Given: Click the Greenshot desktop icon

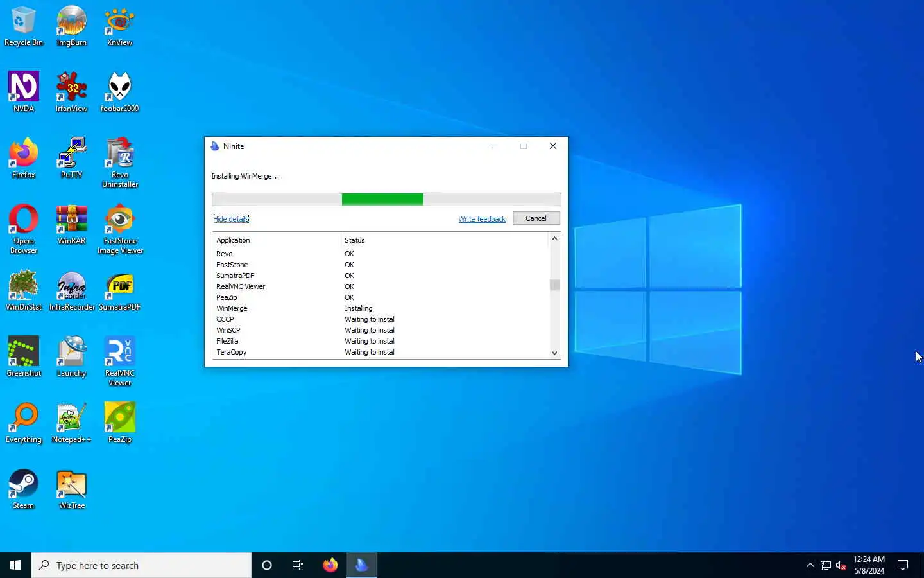Looking at the screenshot, I should click(x=24, y=357).
